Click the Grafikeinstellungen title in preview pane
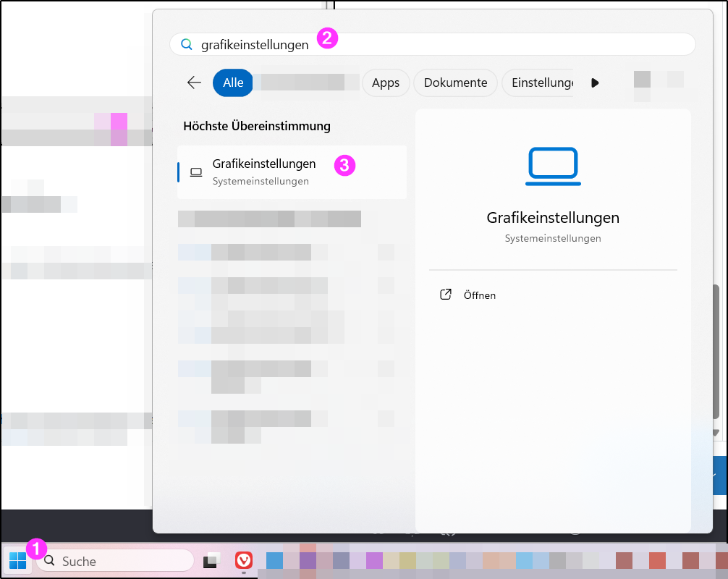 tap(553, 218)
